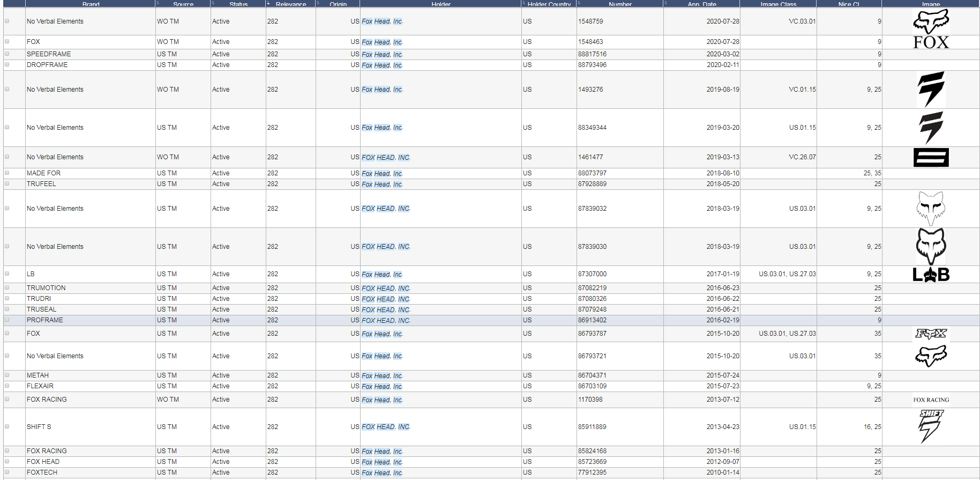Screen dimensions: 980x480
Task: Toggle the sort arrow on App. Date column
Action: [666, 3]
